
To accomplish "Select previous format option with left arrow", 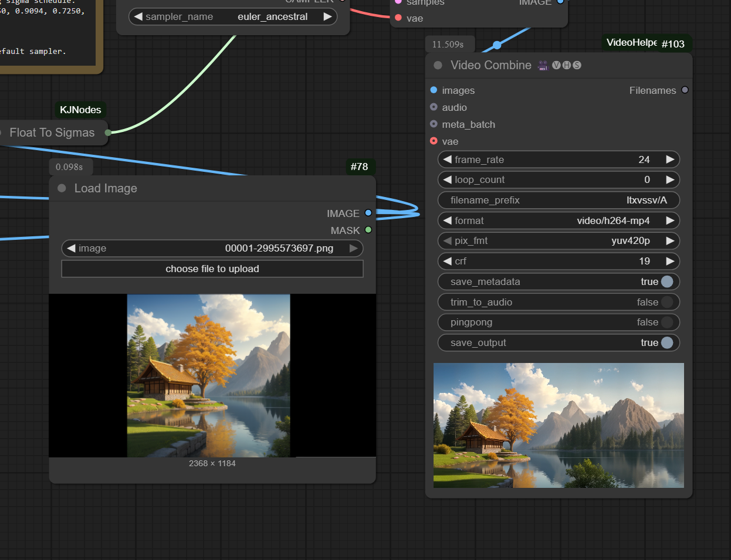I will 447,220.
